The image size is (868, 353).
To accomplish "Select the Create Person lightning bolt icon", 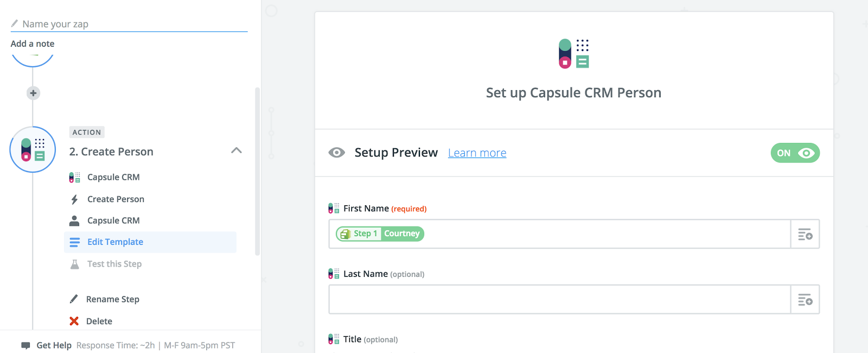I will (75, 199).
